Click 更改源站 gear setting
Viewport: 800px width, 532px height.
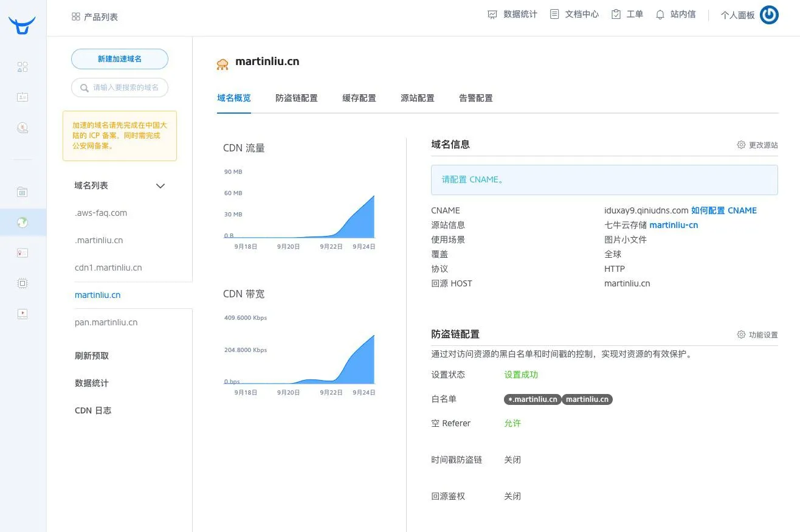coord(757,145)
